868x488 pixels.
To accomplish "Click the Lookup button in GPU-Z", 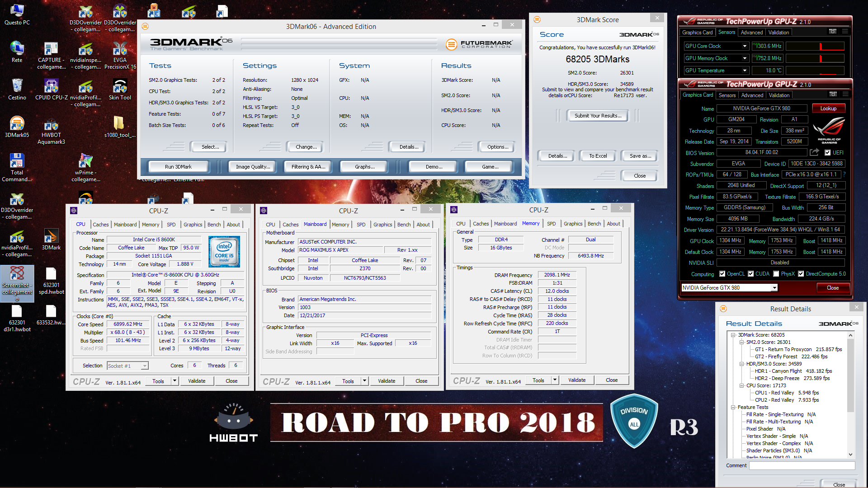I will pos(828,108).
